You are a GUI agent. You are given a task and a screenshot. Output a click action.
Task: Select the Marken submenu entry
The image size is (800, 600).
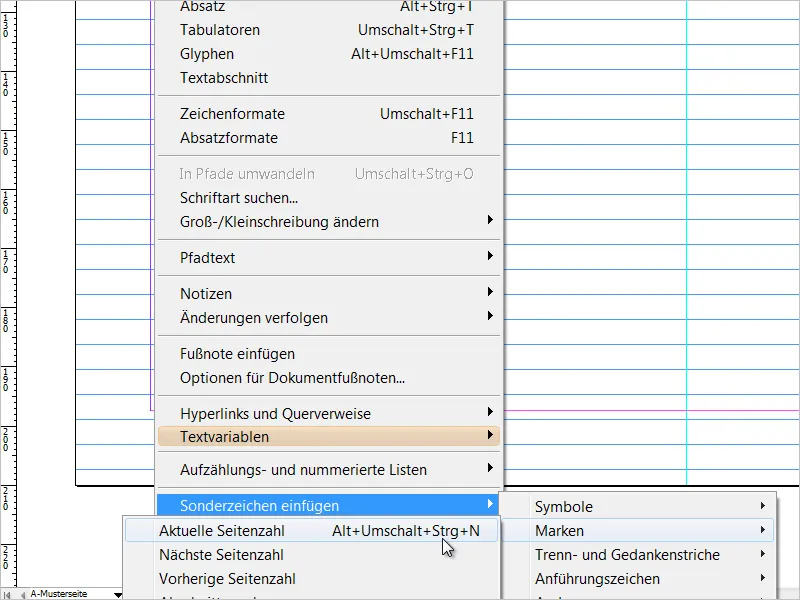[x=638, y=531]
